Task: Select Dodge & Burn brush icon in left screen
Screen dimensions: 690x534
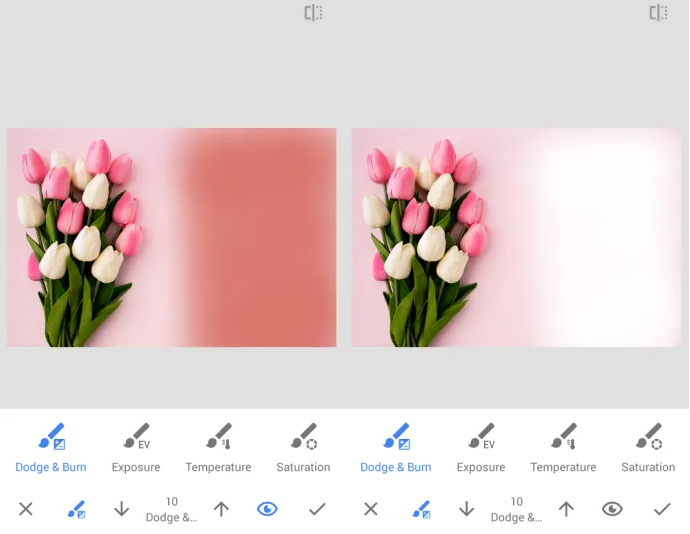Action: tap(52, 436)
